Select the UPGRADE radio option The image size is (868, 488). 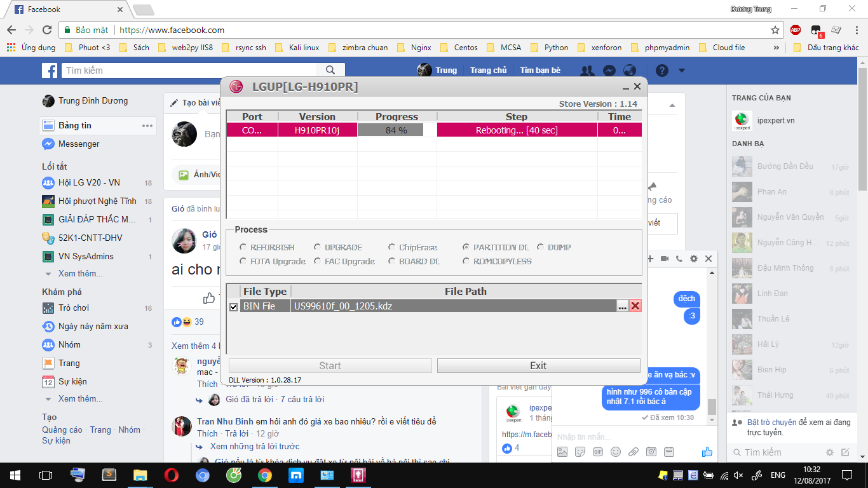coord(318,247)
